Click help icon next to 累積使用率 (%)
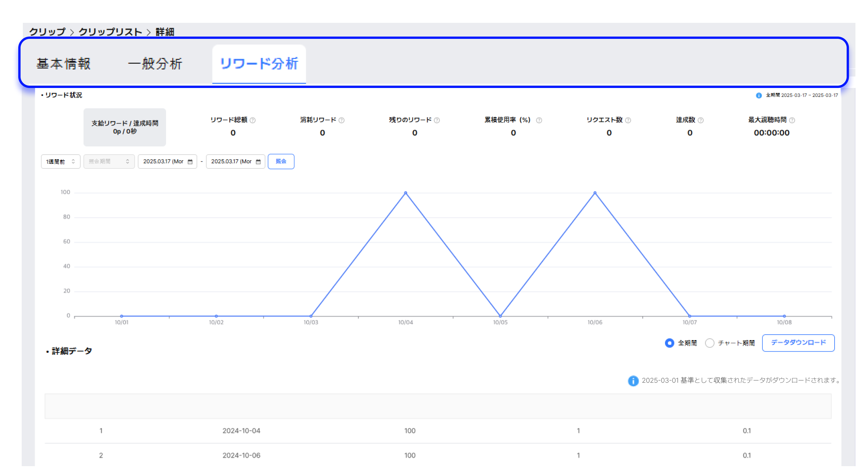 coord(539,120)
